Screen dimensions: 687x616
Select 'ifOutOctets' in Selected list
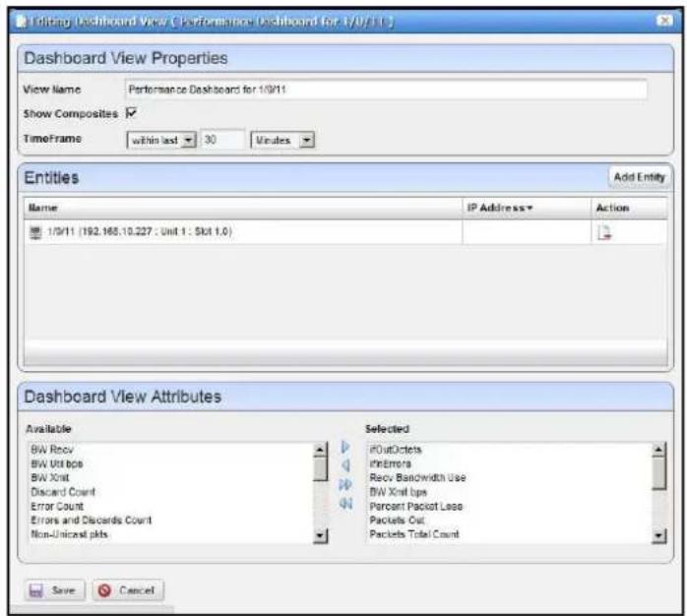click(396, 450)
